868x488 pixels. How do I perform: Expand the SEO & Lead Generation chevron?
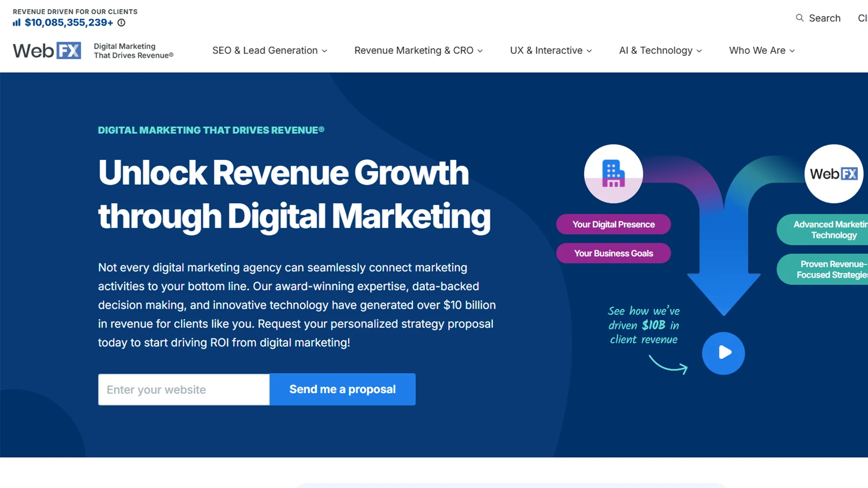click(x=324, y=51)
